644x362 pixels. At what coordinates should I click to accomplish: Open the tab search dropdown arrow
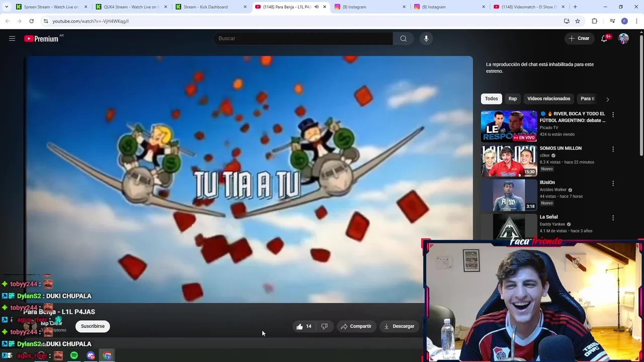(7, 7)
